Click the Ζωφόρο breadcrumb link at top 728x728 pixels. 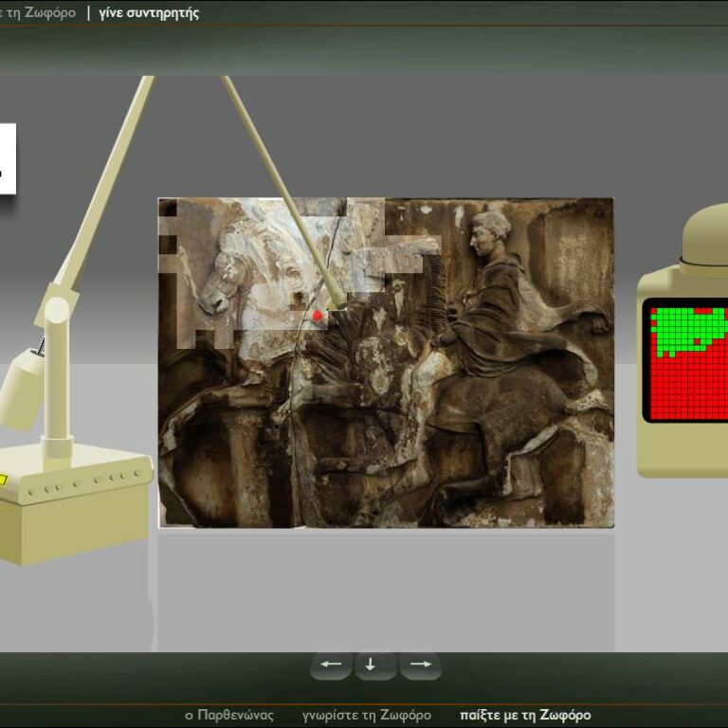pyautogui.click(x=38, y=12)
